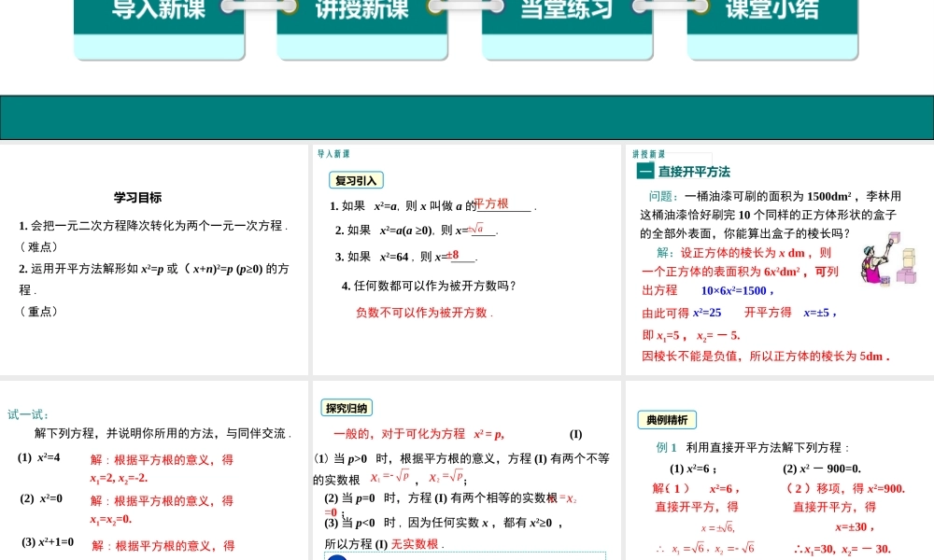Click the 典例精析 label button
This screenshot has width=934, height=560.
[667, 420]
